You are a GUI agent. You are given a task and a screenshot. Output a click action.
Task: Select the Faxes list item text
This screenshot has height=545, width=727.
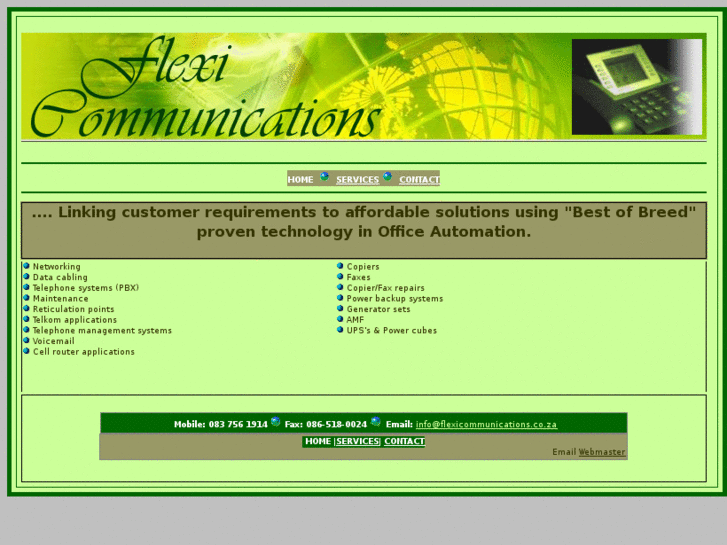point(358,277)
